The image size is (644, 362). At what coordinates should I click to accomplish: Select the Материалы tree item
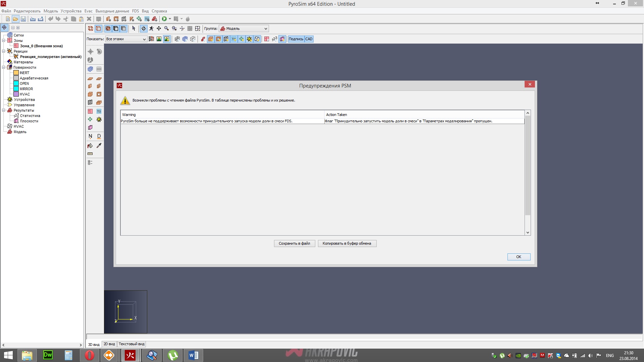click(x=23, y=62)
